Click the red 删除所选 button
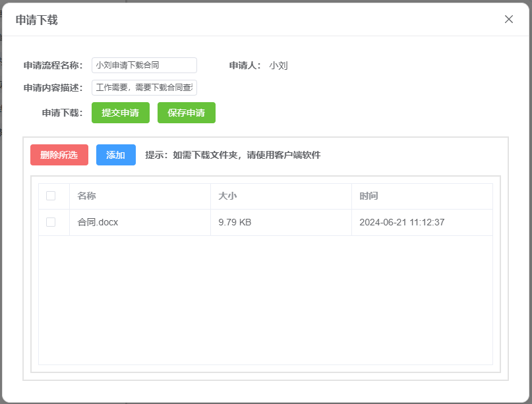The image size is (532, 404). click(59, 155)
